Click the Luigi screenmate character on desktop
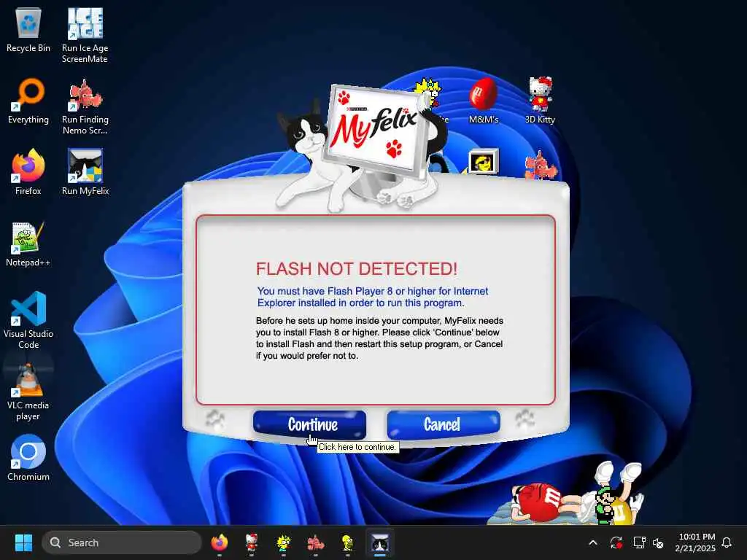747x560 pixels. tap(604, 506)
